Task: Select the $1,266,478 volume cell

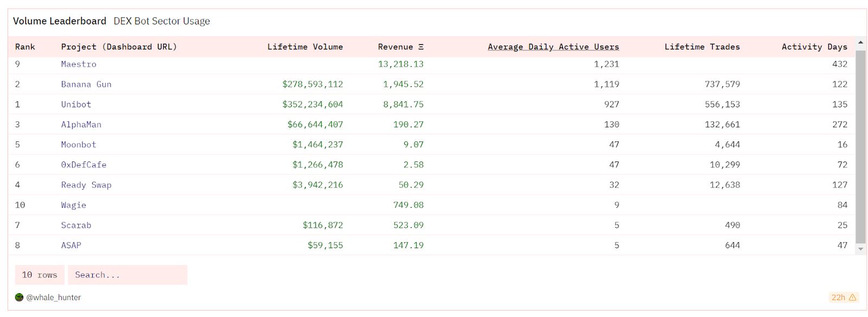Action: coord(317,164)
